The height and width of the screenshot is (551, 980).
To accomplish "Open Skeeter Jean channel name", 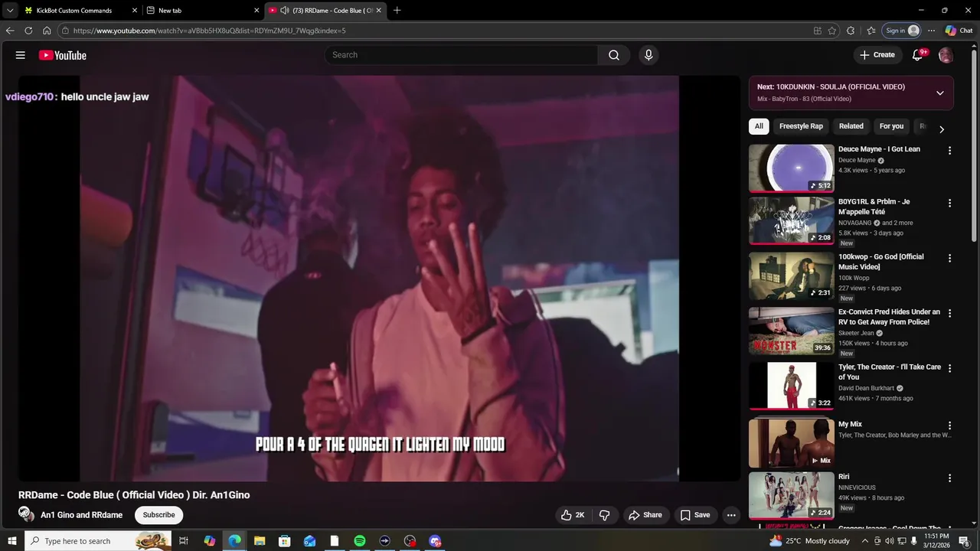I will [x=856, y=333].
